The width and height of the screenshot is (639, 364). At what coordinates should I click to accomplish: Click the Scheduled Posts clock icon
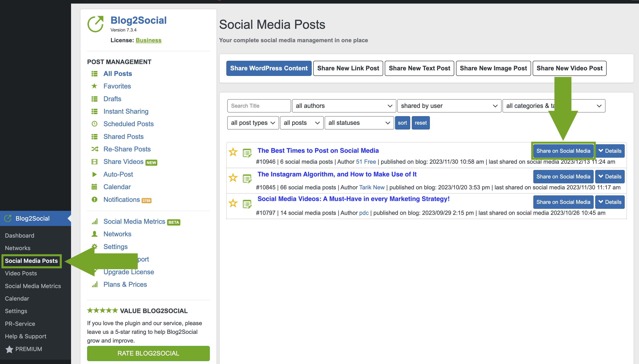tap(94, 124)
